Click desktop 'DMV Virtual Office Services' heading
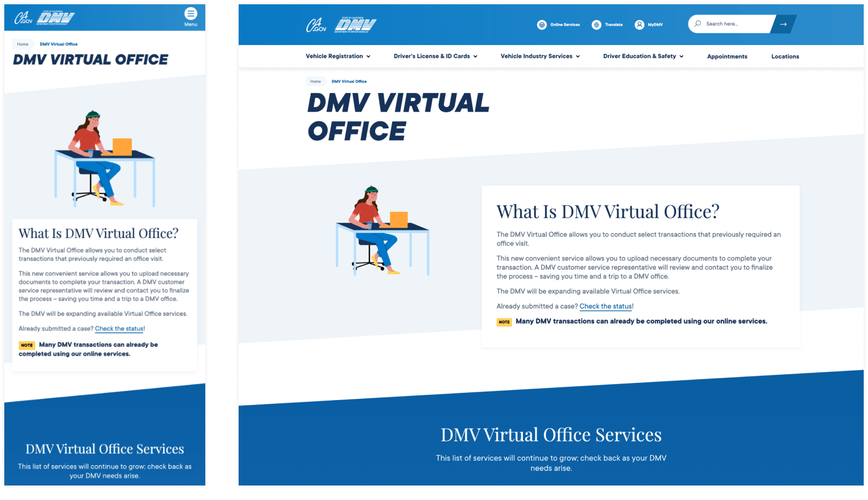The height and width of the screenshot is (500, 868). coord(551,435)
